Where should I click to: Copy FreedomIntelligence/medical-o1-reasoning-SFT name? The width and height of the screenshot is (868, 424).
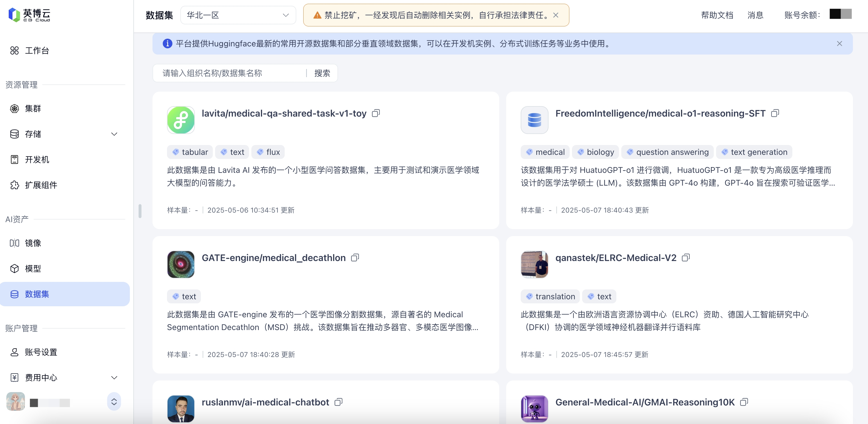point(775,113)
